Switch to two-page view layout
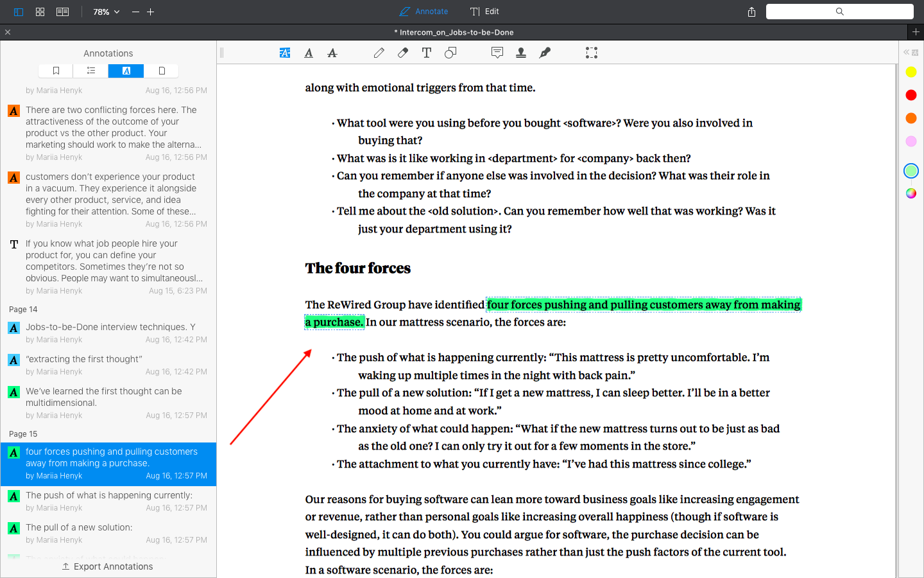The image size is (924, 578). (62, 12)
